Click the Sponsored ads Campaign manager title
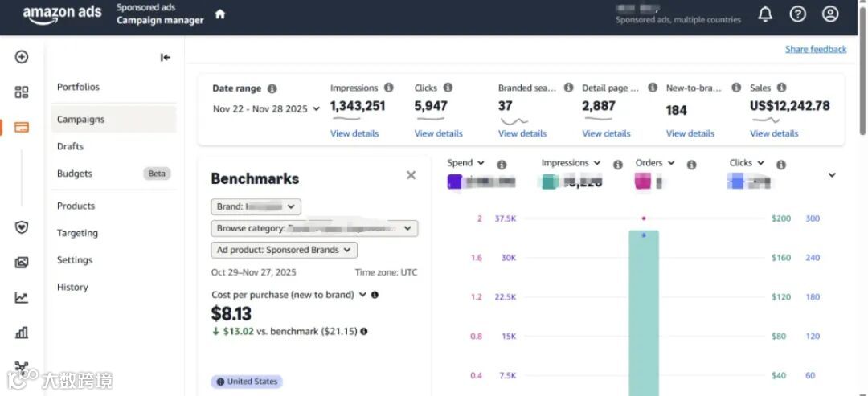Screen dimensions: 868x396 point(160,14)
